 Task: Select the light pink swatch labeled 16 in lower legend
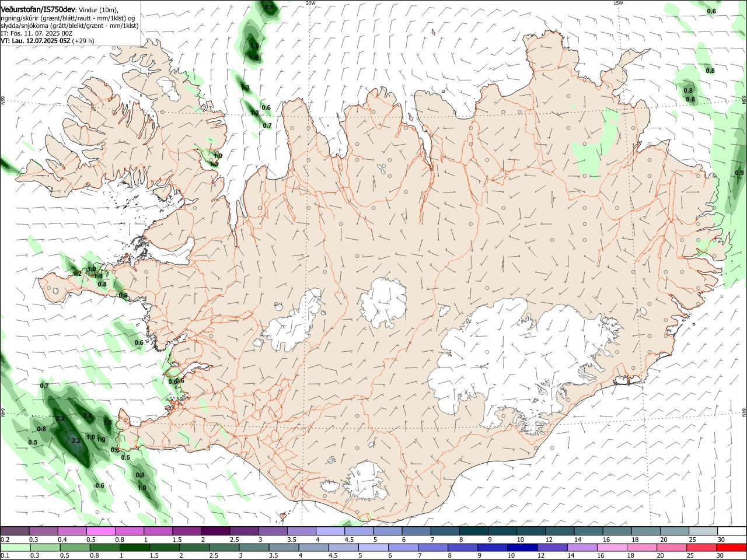613,548
